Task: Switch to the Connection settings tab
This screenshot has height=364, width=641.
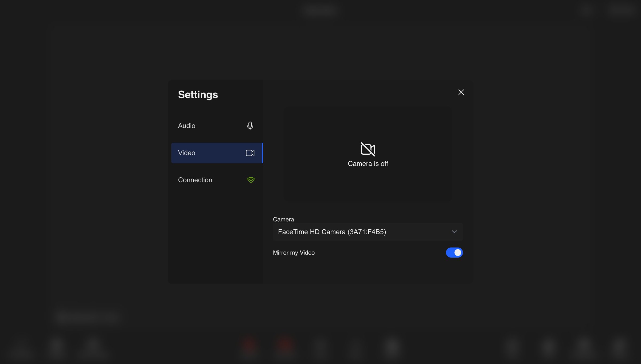Action: (x=217, y=180)
